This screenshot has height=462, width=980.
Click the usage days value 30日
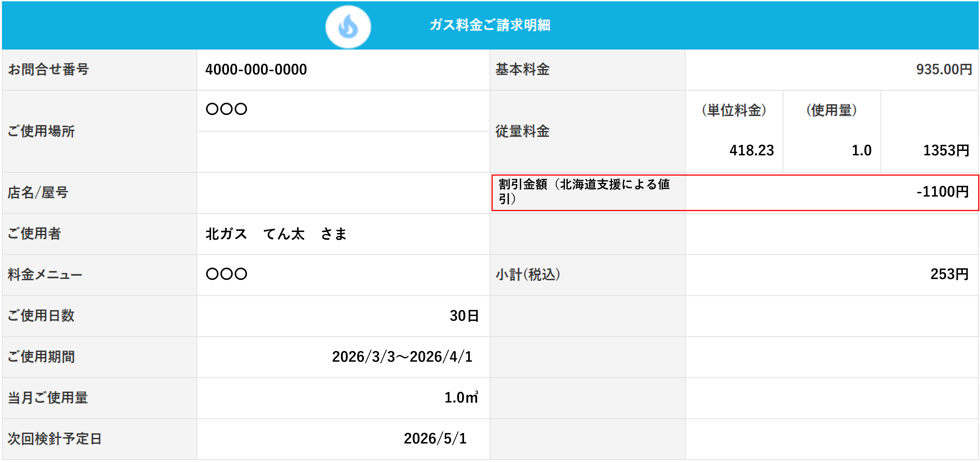coord(464,316)
